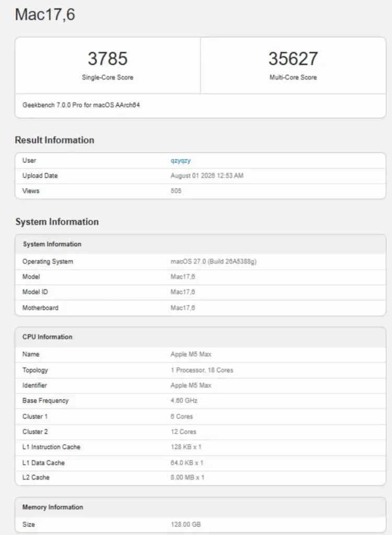Select the 6 Cores value for Cluster 1
The image size is (392, 535).
point(182,416)
